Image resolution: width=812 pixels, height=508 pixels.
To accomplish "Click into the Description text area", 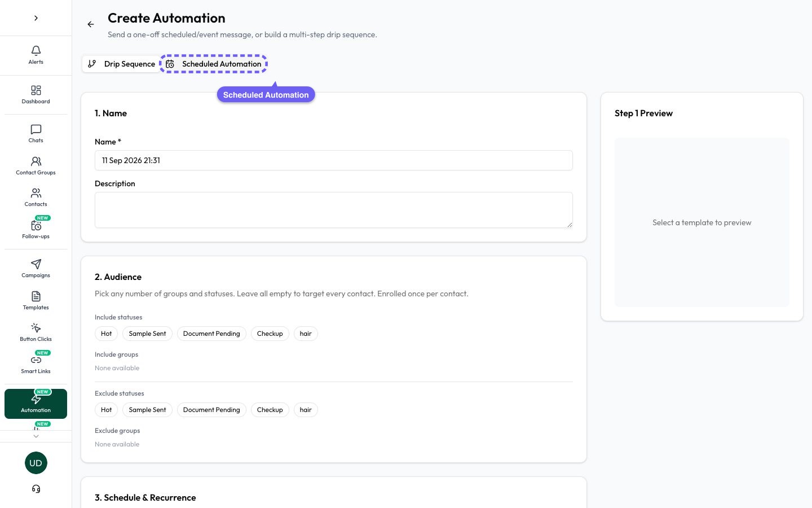I will coord(334,210).
